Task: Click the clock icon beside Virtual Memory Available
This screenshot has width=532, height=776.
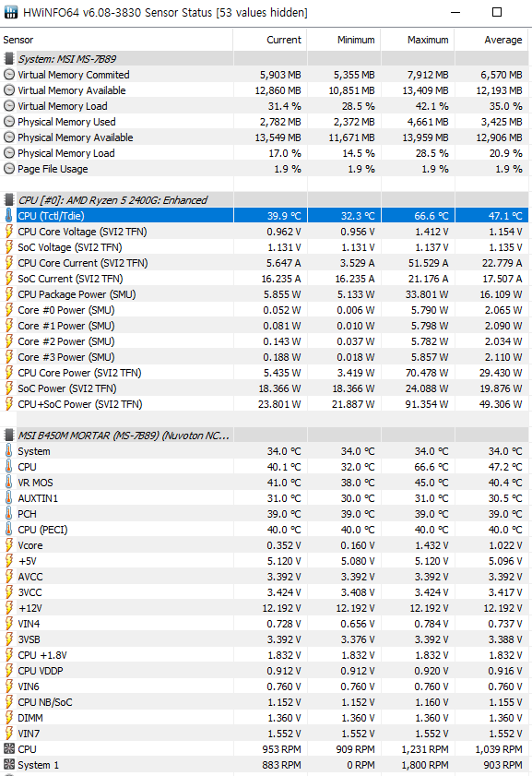Action: tap(9, 90)
